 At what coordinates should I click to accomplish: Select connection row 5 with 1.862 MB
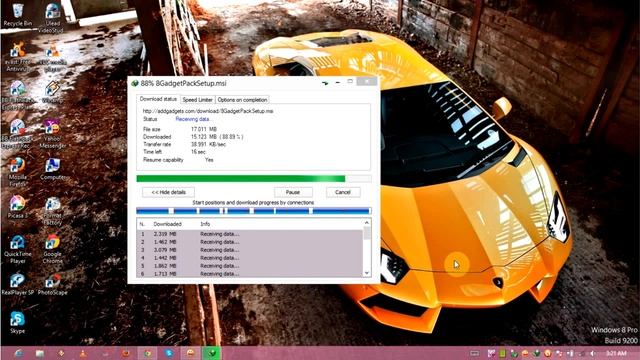249,266
